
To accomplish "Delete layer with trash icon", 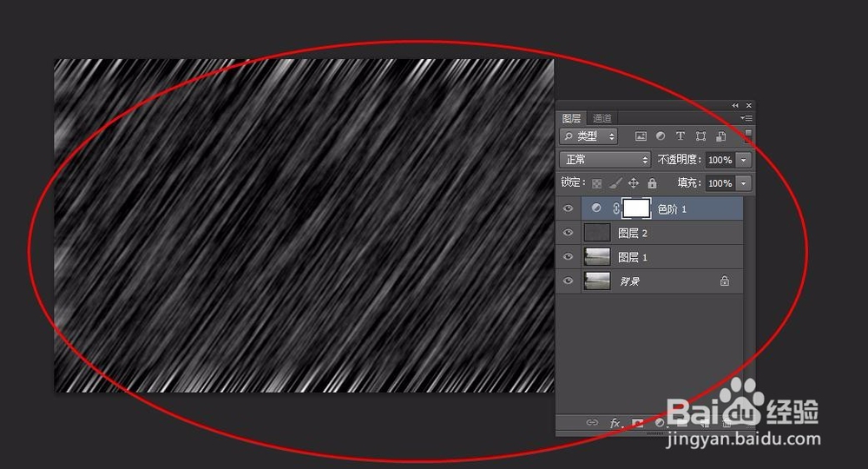I will (727, 423).
